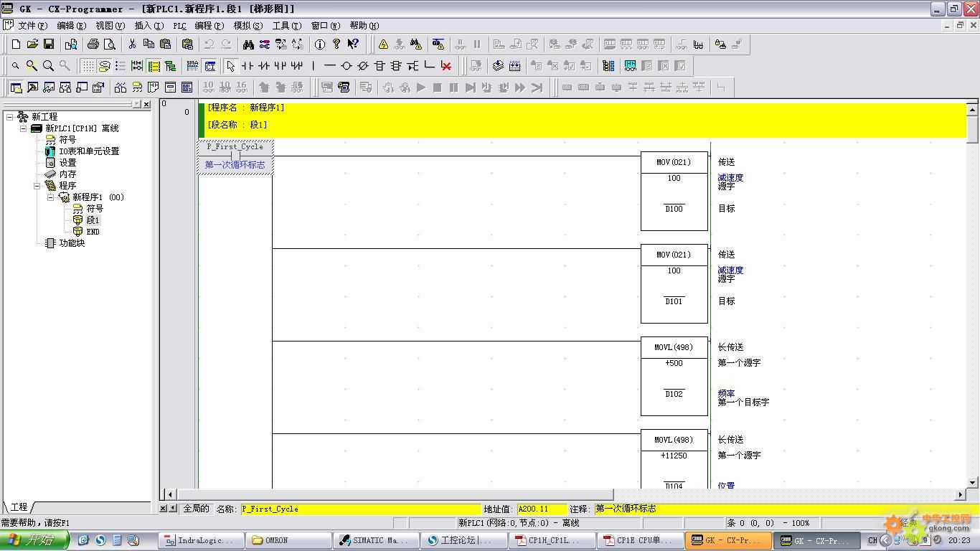The height and width of the screenshot is (551, 980).
Task: Switch to OMRON folder taskbar button
Action: point(288,540)
